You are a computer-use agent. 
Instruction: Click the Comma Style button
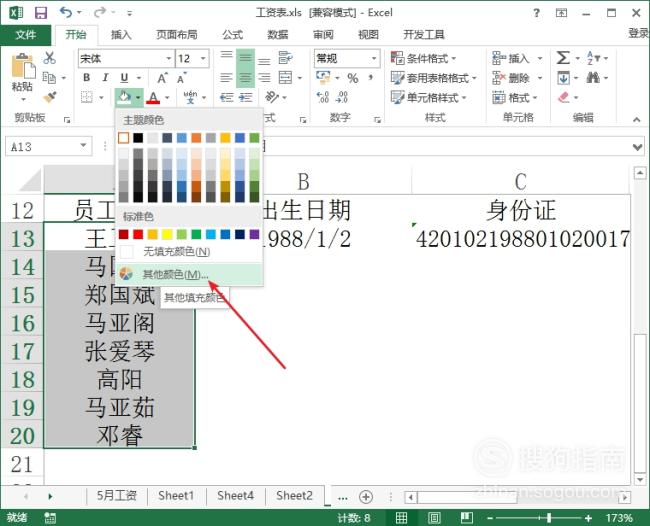(371, 78)
